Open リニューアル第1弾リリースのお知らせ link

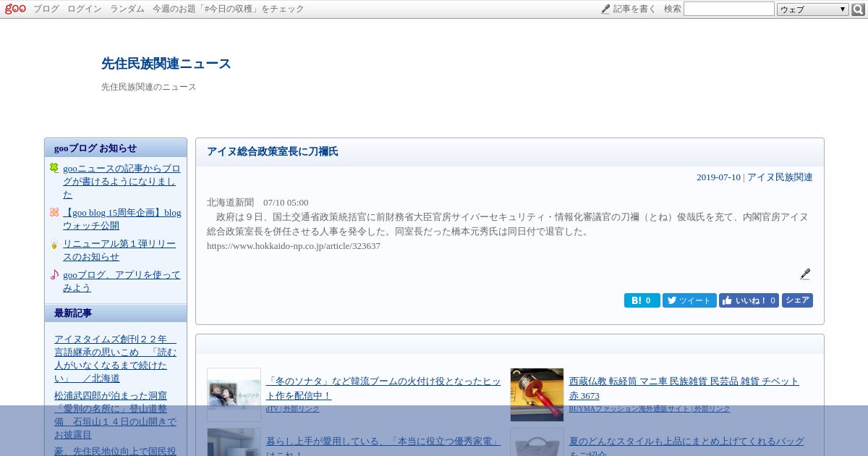coord(119,250)
